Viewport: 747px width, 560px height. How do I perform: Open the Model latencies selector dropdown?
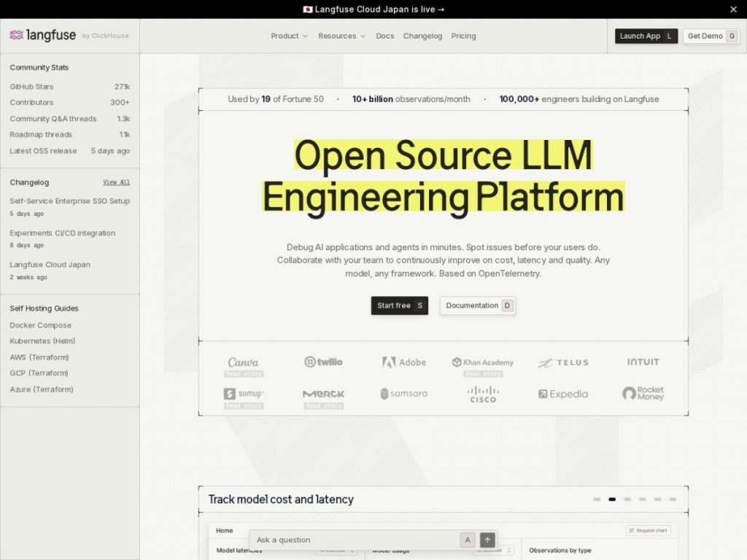coord(337,551)
